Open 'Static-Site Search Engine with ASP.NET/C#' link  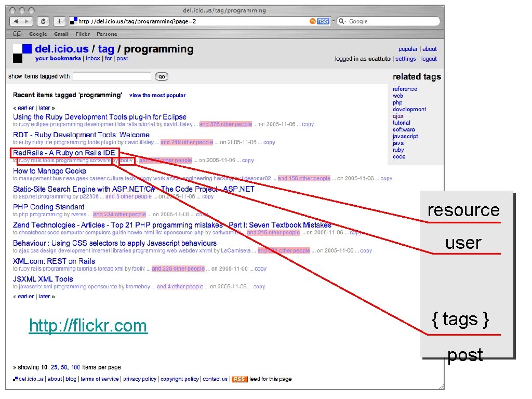[134, 189]
